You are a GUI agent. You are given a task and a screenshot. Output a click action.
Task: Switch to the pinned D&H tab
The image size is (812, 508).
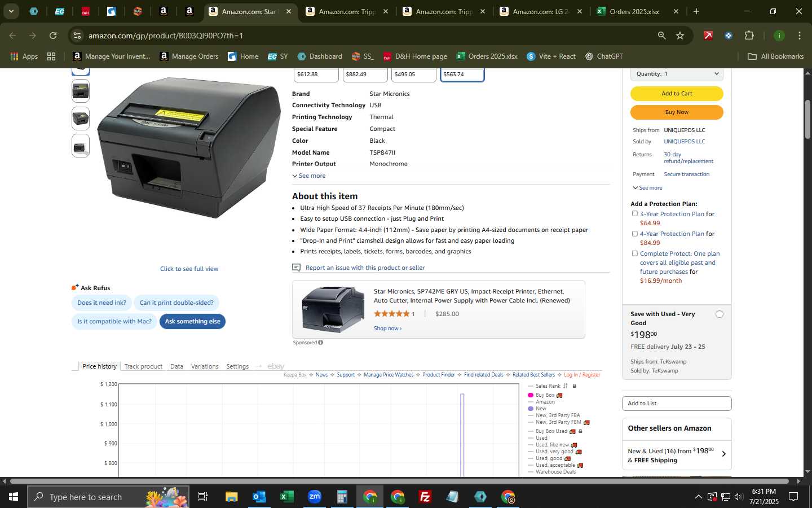(85, 11)
